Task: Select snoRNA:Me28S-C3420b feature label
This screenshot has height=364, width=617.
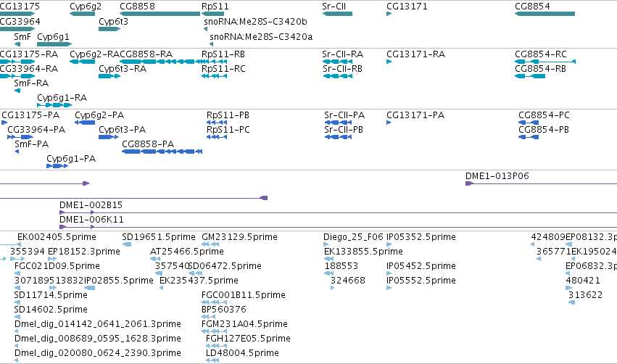Action: 255,22
